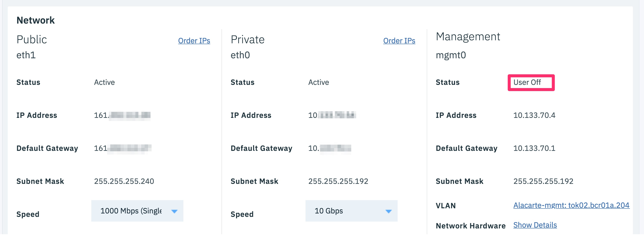Viewport: 644px width, 243px height.
Task: Click the mgmt0 interface label under Management
Action: (451, 55)
